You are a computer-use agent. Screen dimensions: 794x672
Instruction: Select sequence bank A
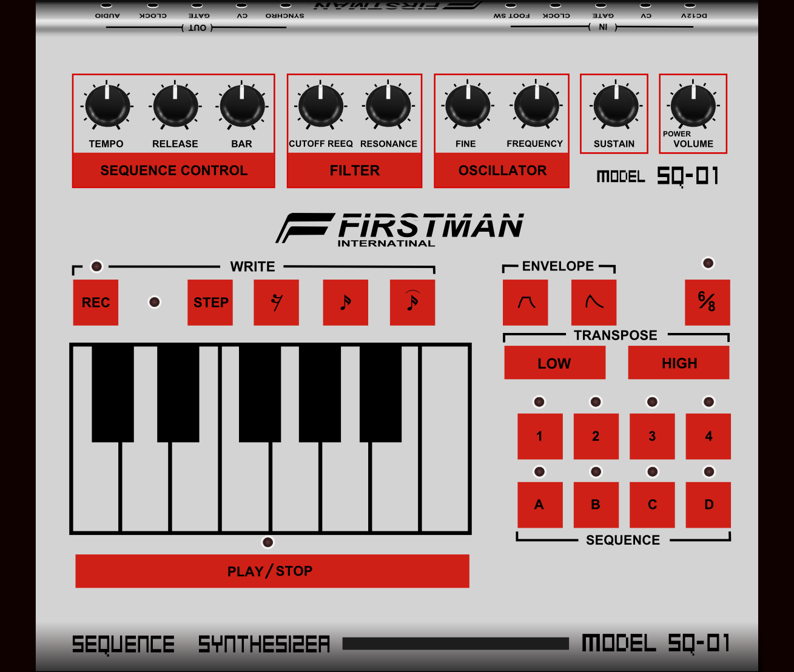(540, 505)
